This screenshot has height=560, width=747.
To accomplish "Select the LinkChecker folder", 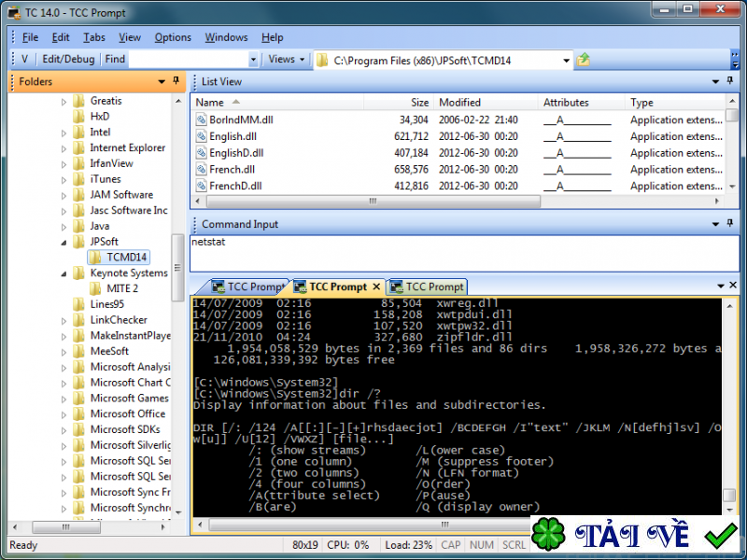I will [119, 320].
